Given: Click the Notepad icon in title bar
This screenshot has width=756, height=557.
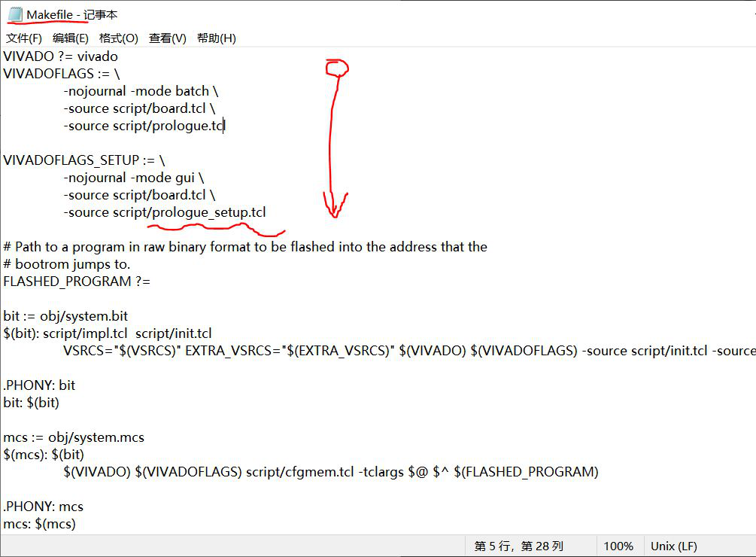Looking at the screenshot, I should tap(15, 14).
